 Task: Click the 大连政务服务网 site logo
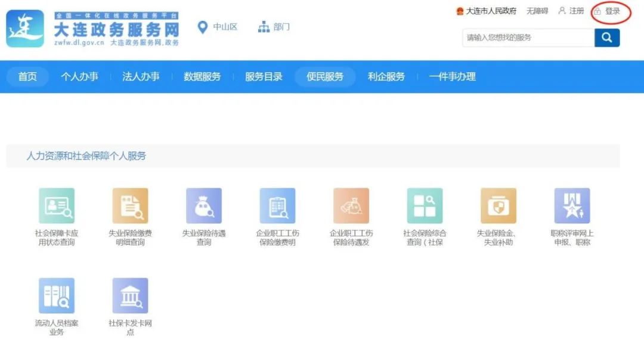[92, 29]
